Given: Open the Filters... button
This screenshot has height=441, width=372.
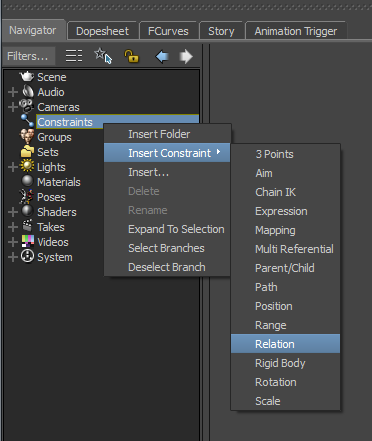Looking at the screenshot, I should (28, 56).
